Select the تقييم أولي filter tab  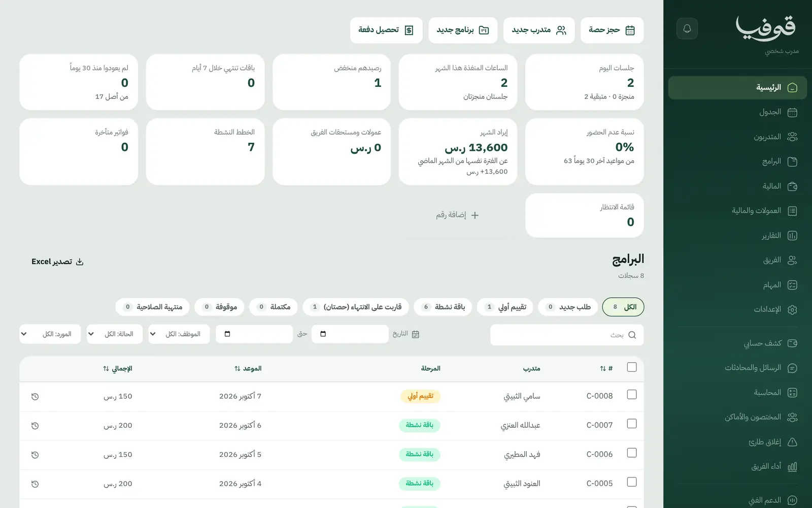click(x=505, y=307)
